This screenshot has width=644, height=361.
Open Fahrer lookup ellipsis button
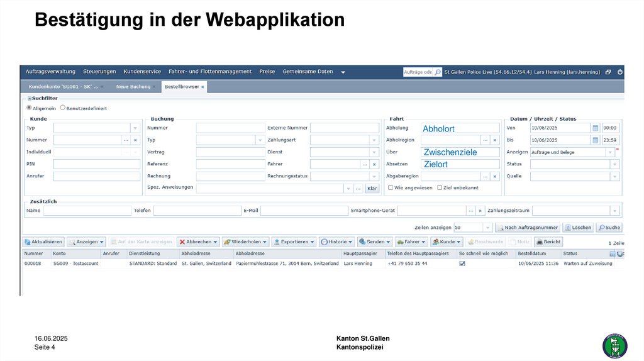click(x=365, y=164)
